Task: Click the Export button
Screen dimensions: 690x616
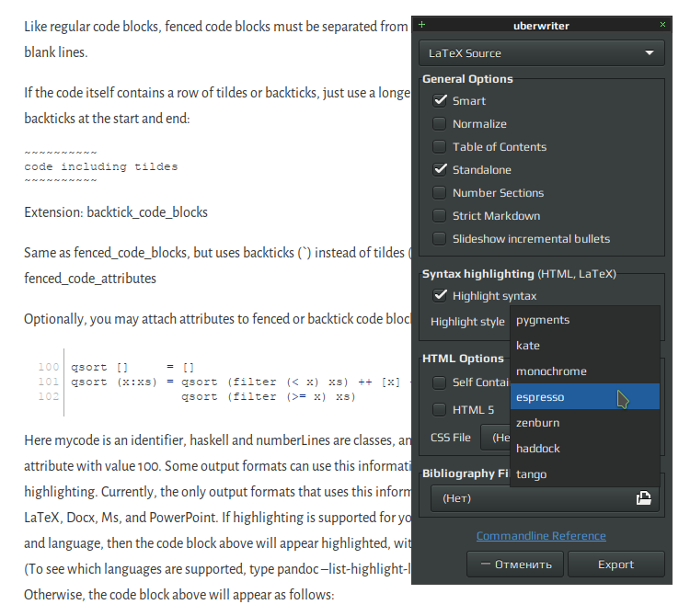Action: point(616,565)
